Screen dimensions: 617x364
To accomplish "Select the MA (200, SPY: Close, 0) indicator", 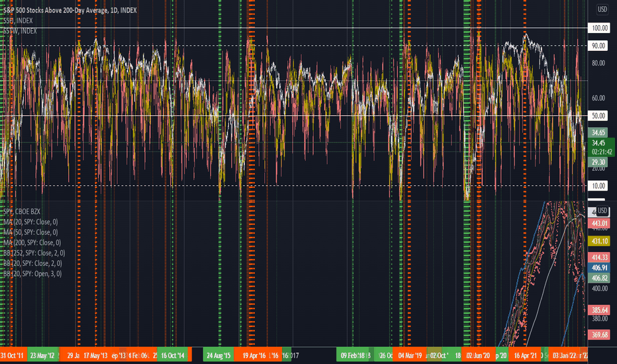I will [32, 242].
